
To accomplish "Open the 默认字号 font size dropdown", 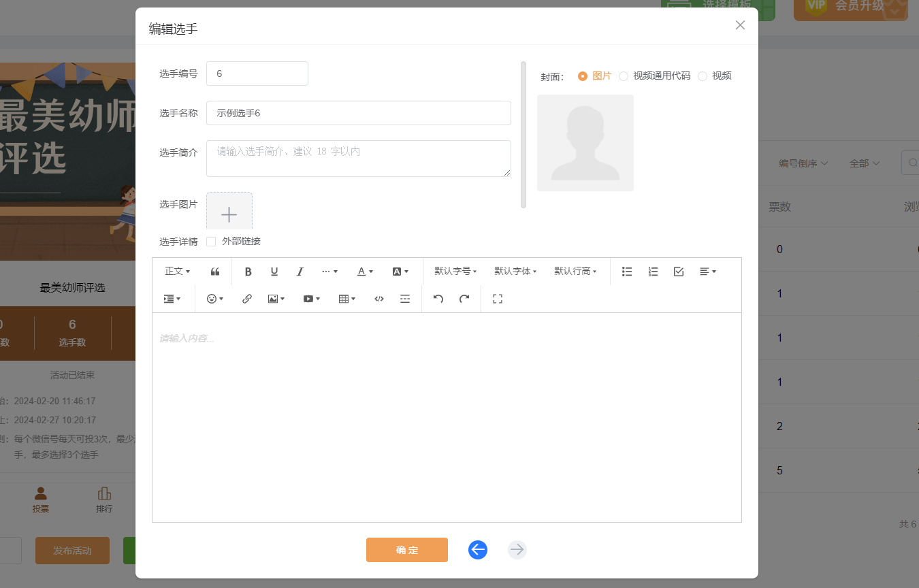I will 455,272.
